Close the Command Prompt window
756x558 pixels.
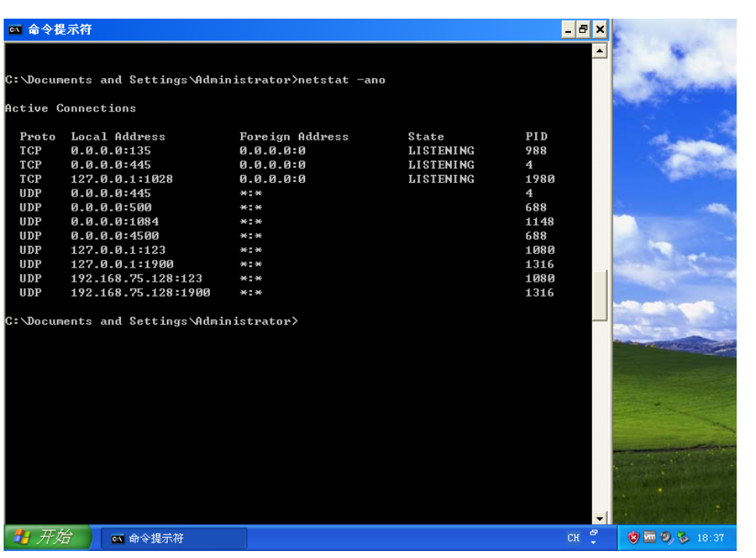[x=600, y=30]
